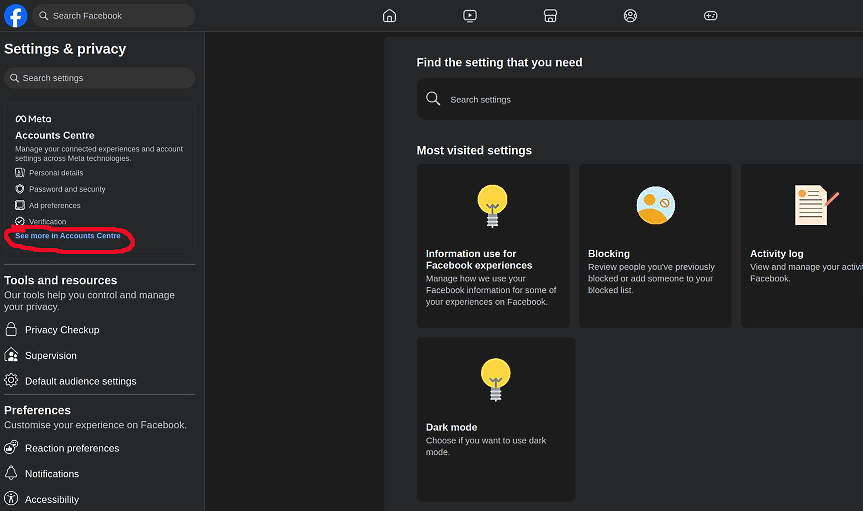Open Information use for Facebook experiences card
The height and width of the screenshot is (511, 863).
click(x=493, y=246)
